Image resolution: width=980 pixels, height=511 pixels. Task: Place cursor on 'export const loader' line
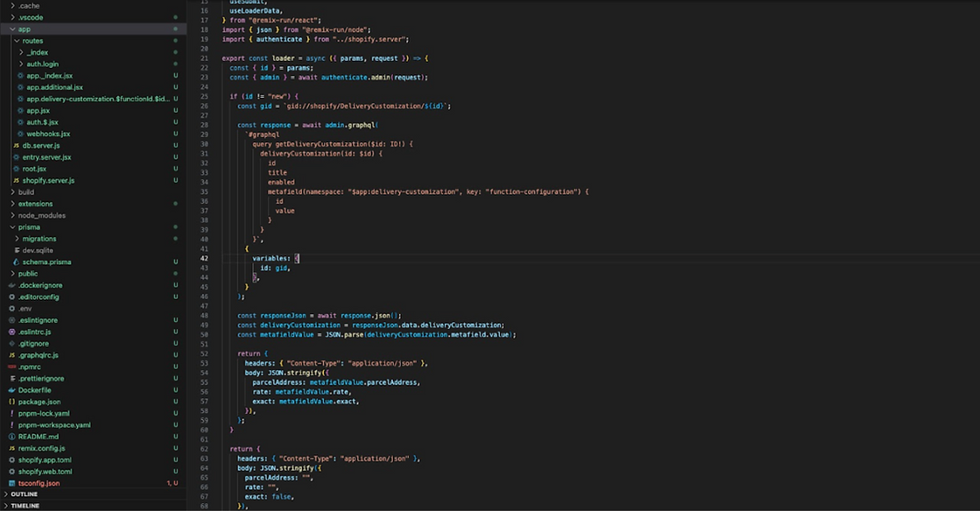325,58
